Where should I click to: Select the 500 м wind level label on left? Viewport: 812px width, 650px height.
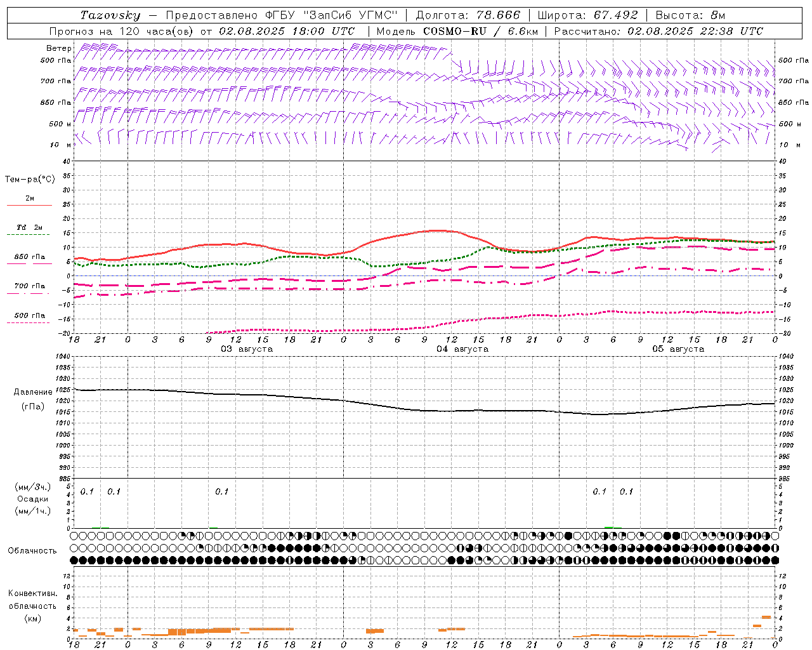tap(60, 124)
